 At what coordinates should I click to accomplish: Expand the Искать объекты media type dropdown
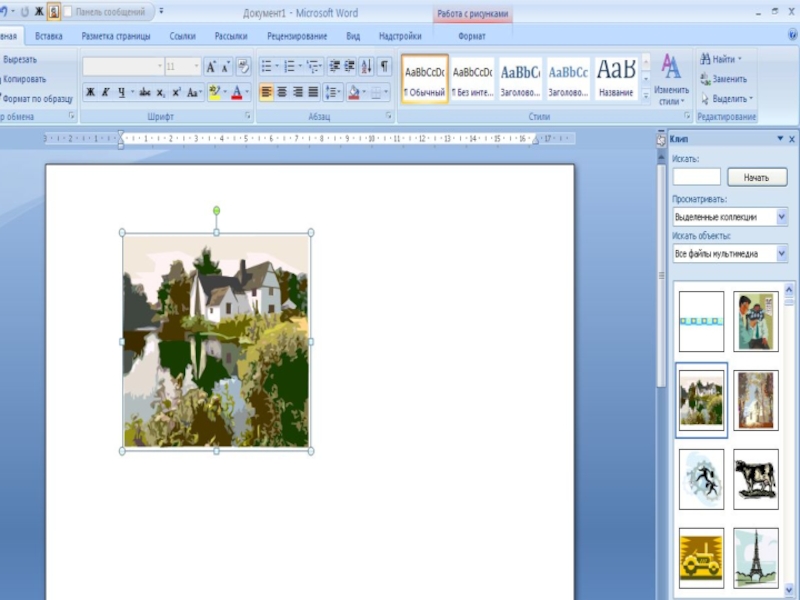coord(781,254)
